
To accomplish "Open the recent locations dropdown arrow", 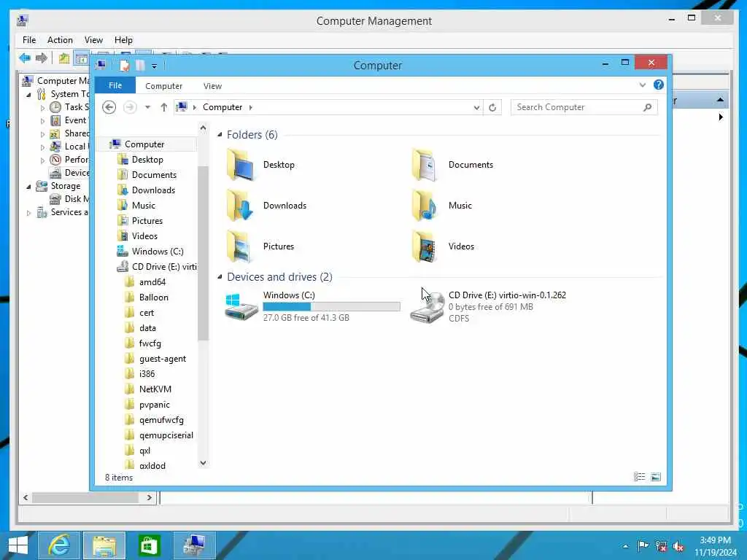I will click(x=147, y=107).
